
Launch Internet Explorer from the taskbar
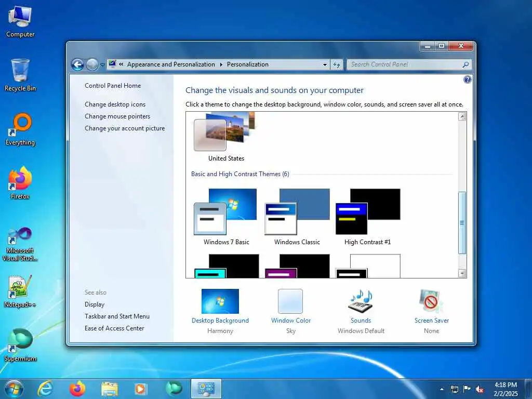[x=45, y=389]
